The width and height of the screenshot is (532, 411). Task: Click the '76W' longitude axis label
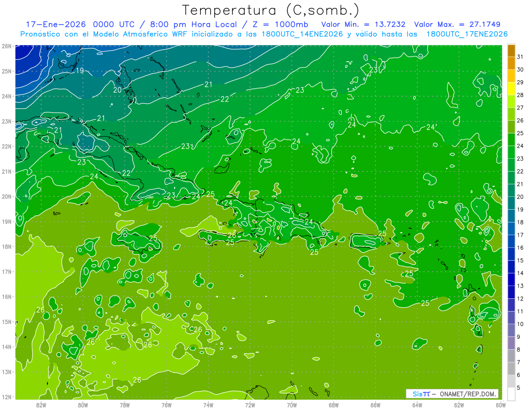(166, 404)
